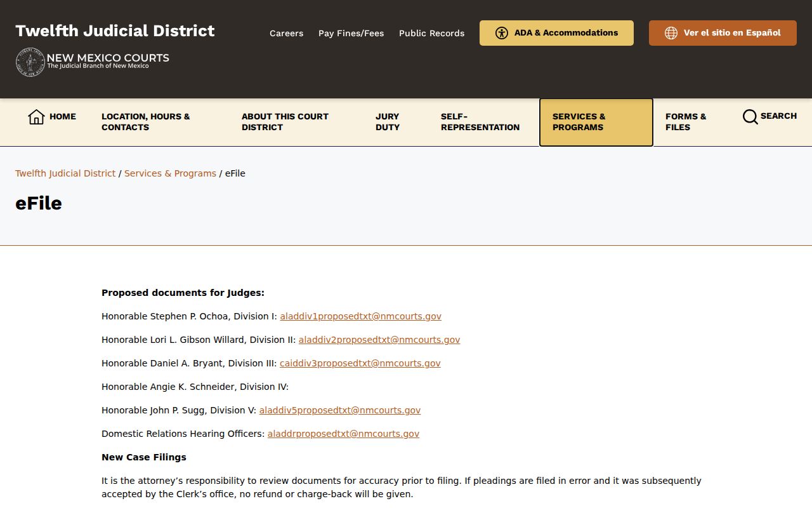
Task: Click the ADA & Accommodations button
Action: click(x=556, y=33)
